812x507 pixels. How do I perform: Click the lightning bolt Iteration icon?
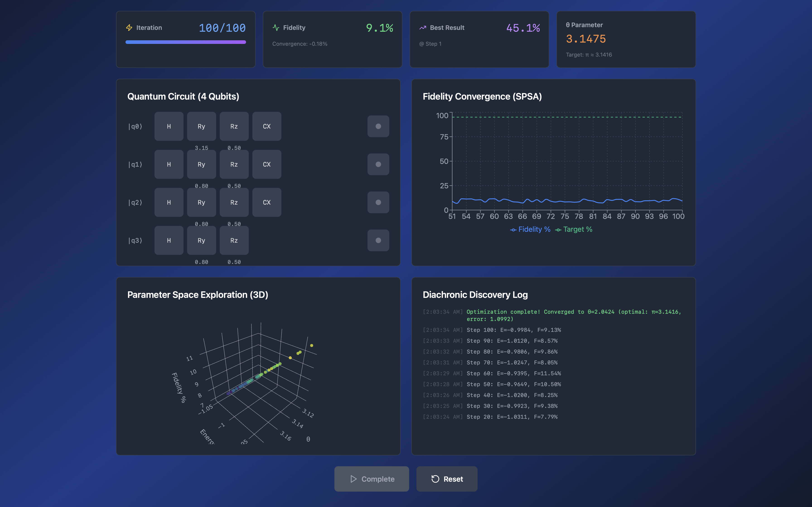[x=129, y=27]
